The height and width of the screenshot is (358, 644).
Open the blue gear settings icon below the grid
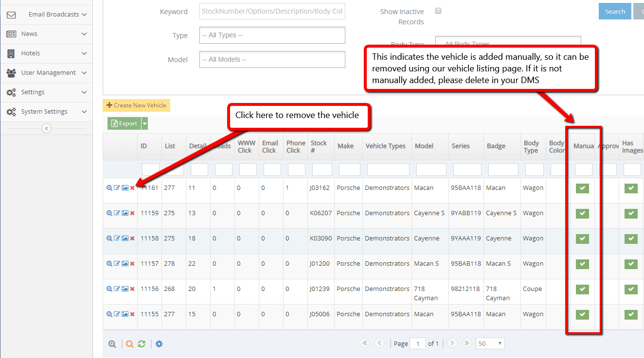[159, 344]
